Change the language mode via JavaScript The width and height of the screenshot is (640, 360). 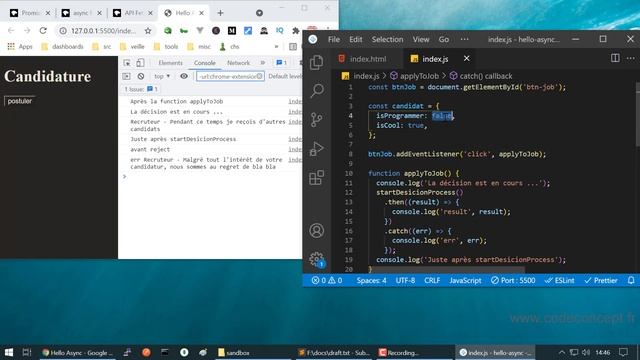(x=465, y=280)
